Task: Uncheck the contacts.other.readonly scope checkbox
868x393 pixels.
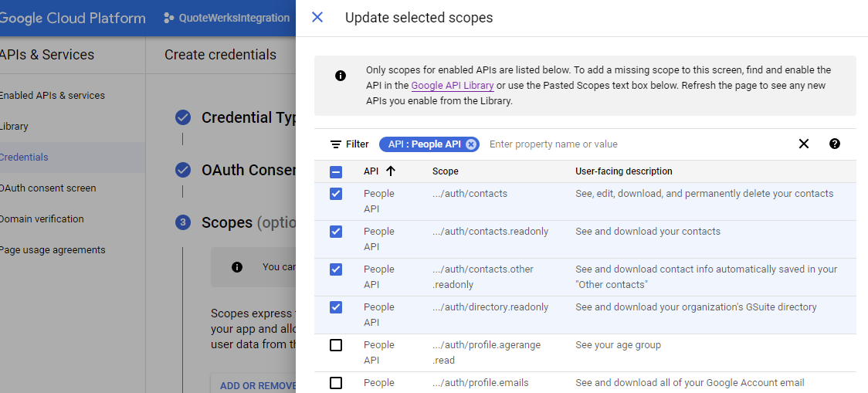Action: pyautogui.click(x=336, y=269)
